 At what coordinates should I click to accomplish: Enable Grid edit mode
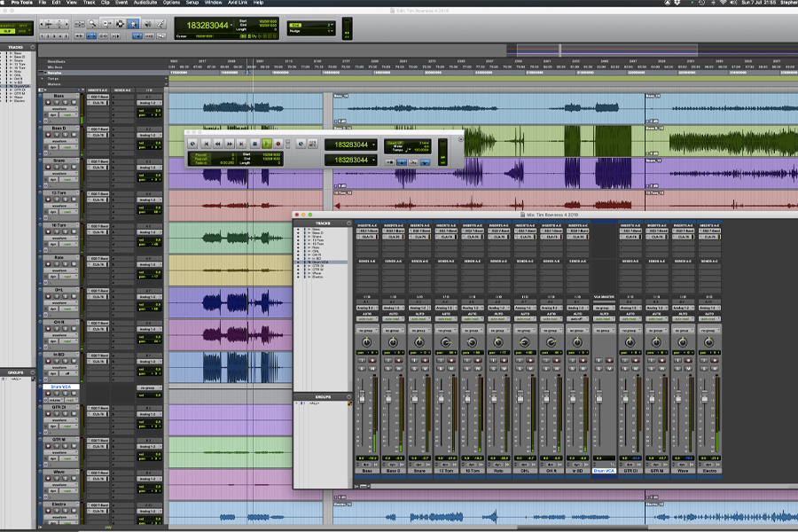pyautogui.click(x=23, y=31)
